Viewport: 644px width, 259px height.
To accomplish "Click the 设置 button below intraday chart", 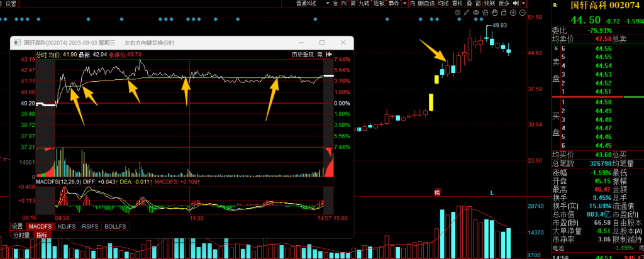I will (x=18, y=226).
